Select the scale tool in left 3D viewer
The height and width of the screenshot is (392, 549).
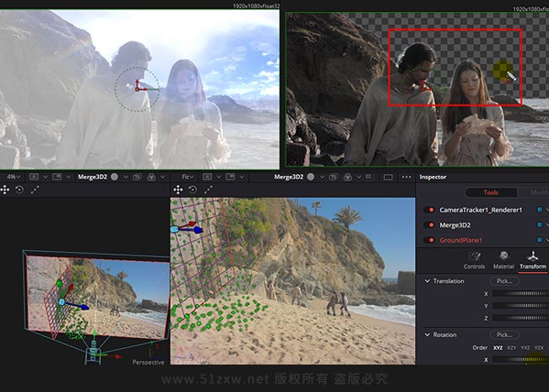(35, 190)
